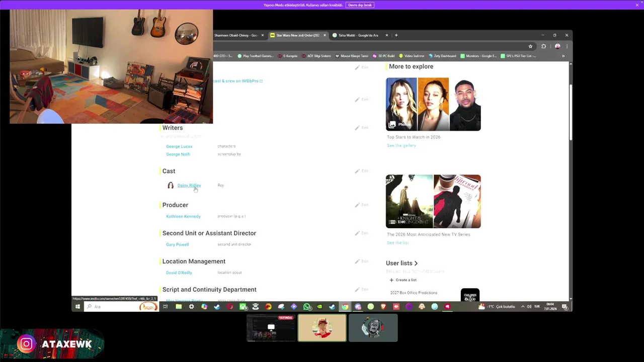Expand the User lists section arrow
The image size is (644, 362).
coord(416,263)
